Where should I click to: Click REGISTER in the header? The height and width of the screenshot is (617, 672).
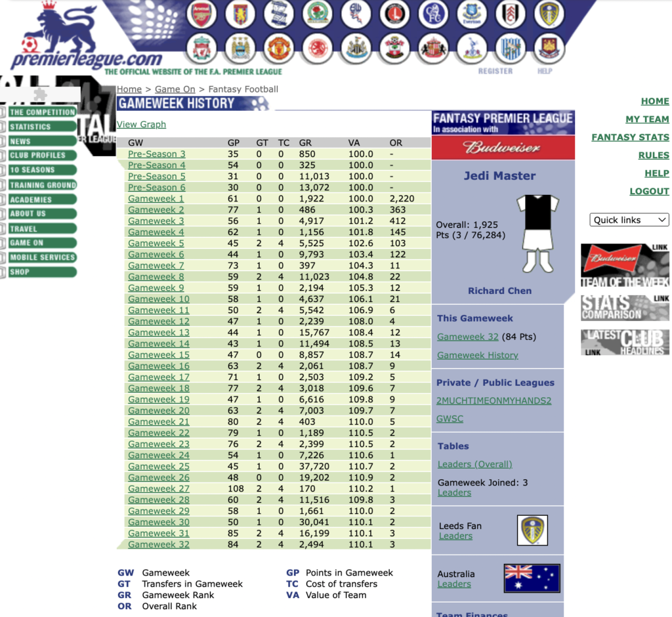(495, 71)
